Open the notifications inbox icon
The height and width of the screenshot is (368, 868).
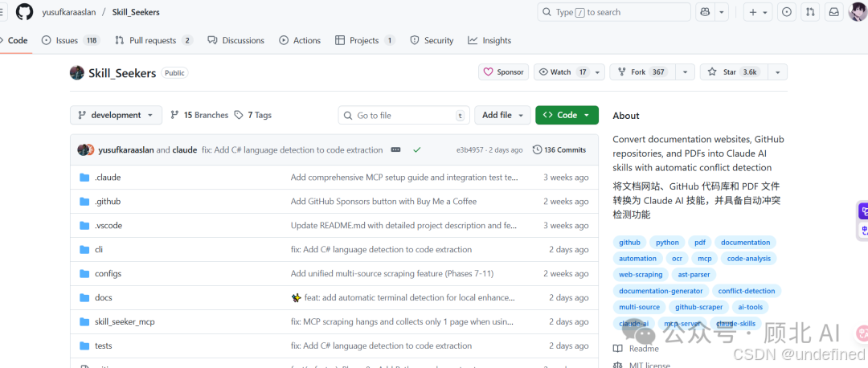pyautogui.click(x=833, y=12)
